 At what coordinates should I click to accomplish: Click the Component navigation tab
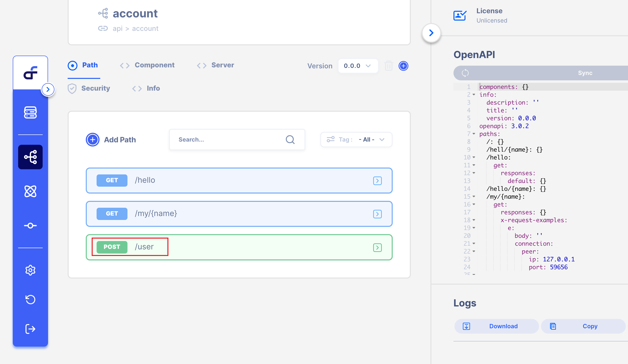155,65
